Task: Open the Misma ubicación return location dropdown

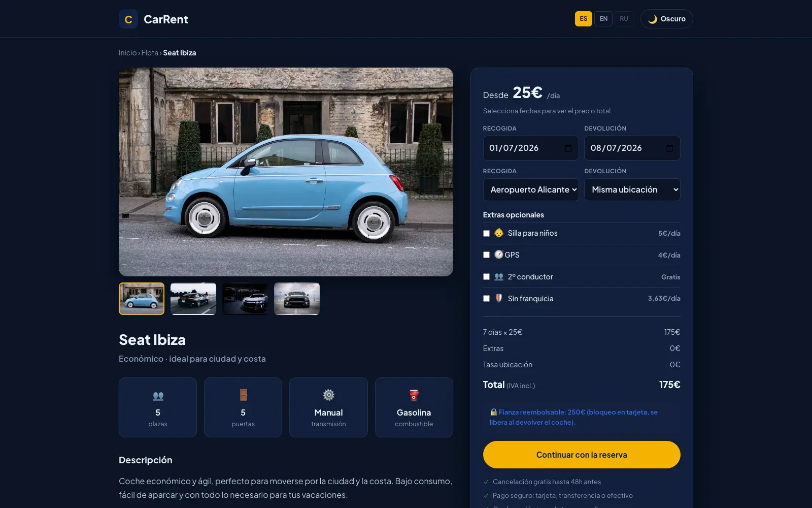Action: [632, 189]
